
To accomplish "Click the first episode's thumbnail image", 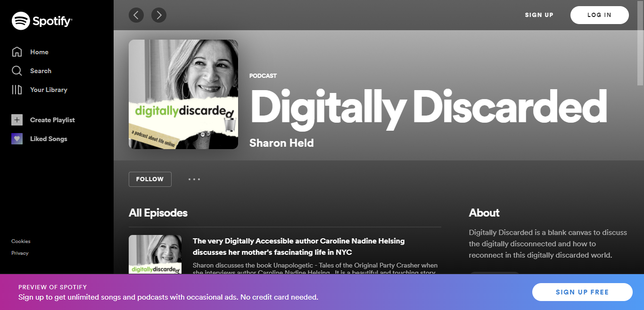I will click(x=155, y=254).
